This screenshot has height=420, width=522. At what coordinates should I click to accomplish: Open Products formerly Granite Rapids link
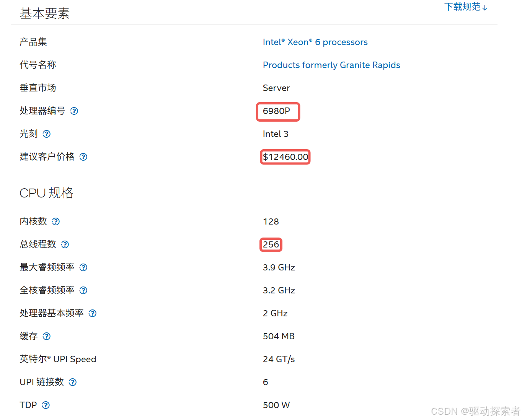(x=331, y=65)
